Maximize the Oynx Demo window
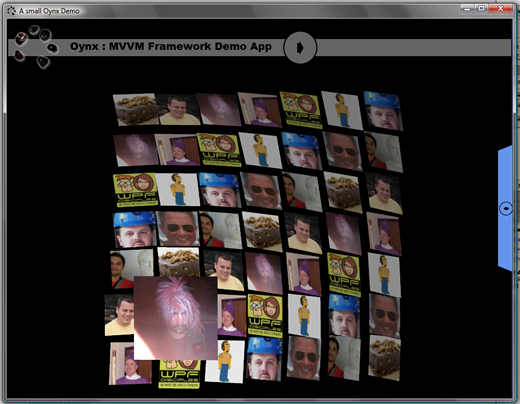Image resolution: width=520 pixels, height=404 pixels. point(481,8)
